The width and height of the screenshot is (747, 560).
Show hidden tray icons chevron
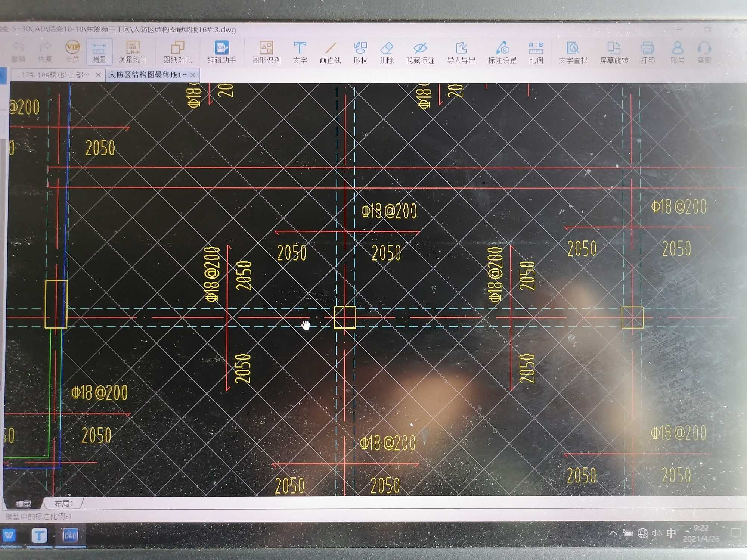pyautogui.click(x=613, y=533)
